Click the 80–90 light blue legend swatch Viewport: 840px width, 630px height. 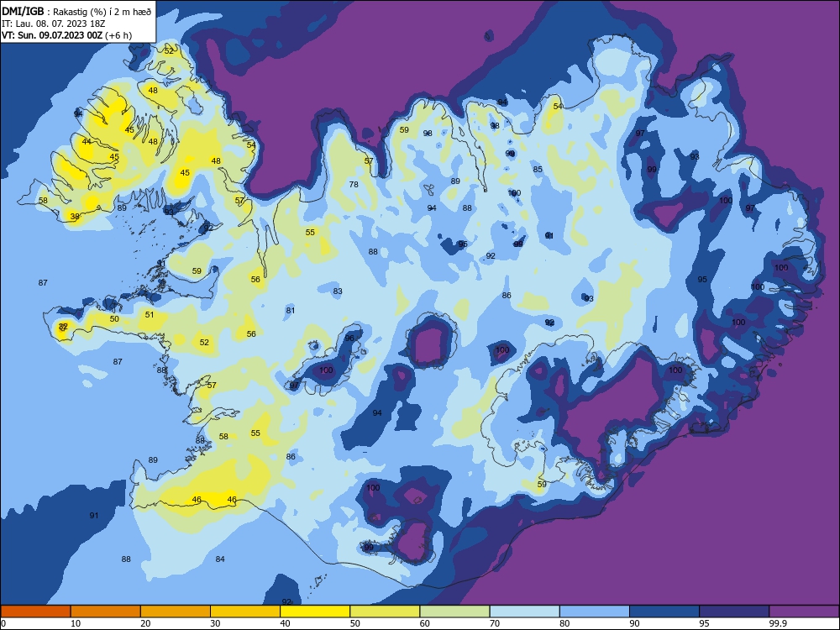(x=595, y=612)
